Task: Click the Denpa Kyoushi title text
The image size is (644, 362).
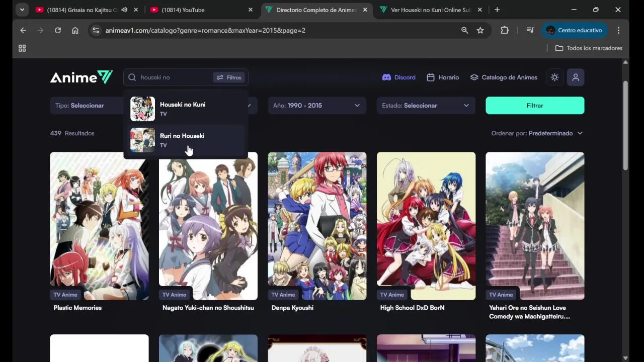Action: (292, 308)
